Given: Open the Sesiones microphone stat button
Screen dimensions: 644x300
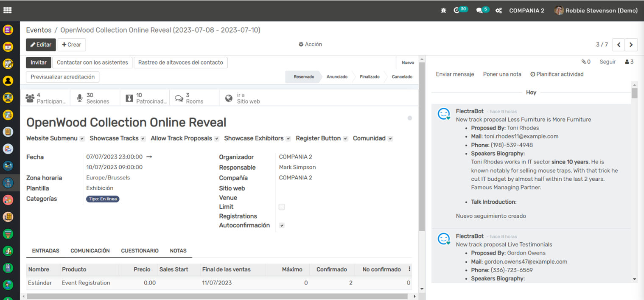Looking at the screenshot, I should pos(95,98).
